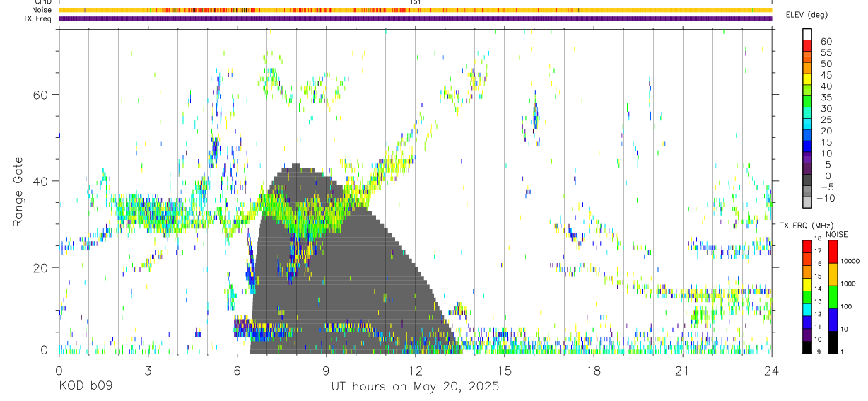Click the "3" tick on the UT hours axis
The height and width of the screenshot is (401, 868).
tap(148, 370)
